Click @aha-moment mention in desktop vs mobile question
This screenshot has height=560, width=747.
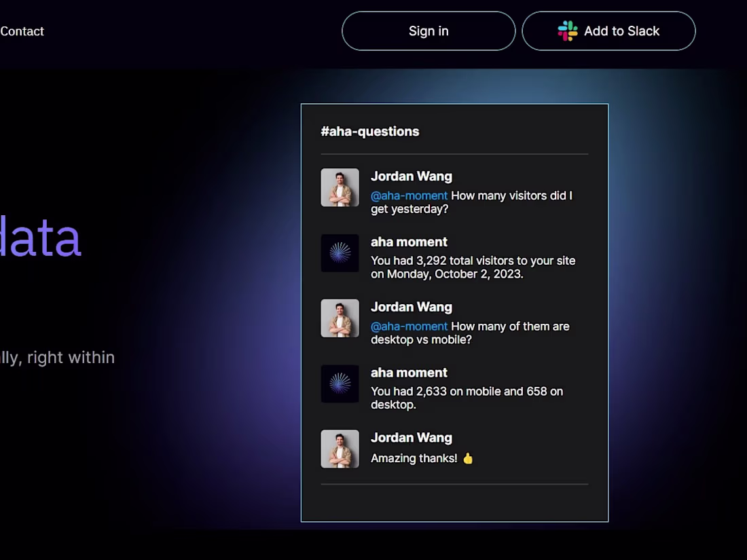coord(409,326)
